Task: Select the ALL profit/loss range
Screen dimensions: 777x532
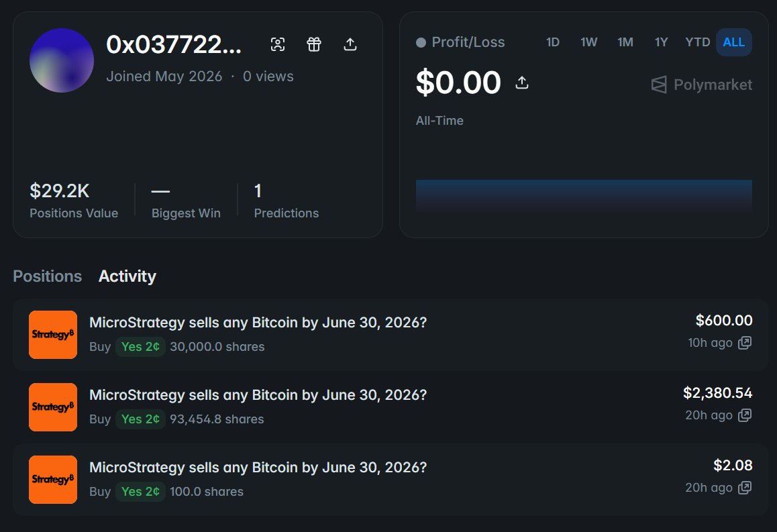Action: [x=734, y=42]
